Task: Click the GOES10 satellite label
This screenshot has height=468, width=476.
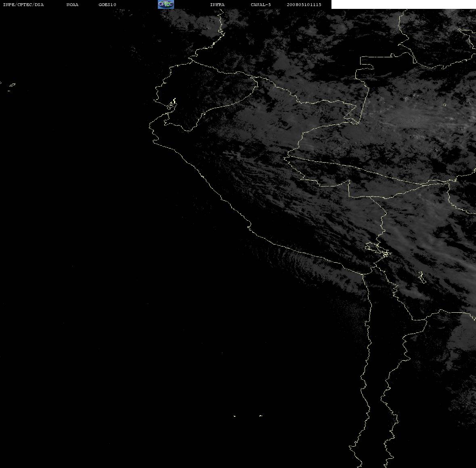Action: [107, 4]
